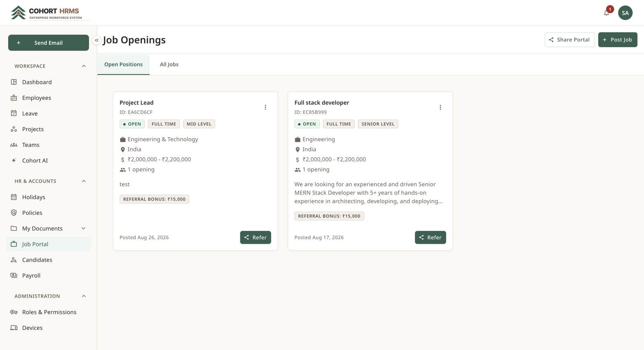Select the Open Positions tab
Image resolution: width=644 pixels, height=350 pixels.
coord(124,64)
